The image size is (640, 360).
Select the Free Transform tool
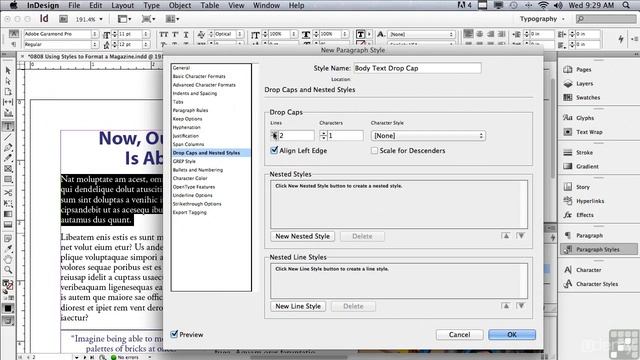pos(8,203)
